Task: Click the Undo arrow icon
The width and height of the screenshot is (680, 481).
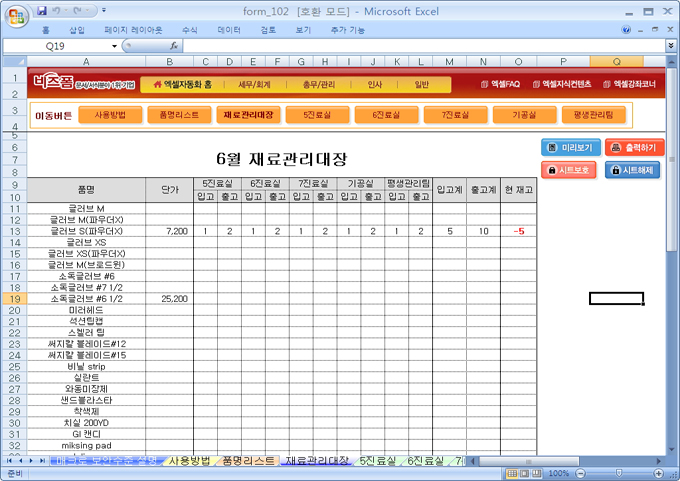Action: tap(58, 10)
